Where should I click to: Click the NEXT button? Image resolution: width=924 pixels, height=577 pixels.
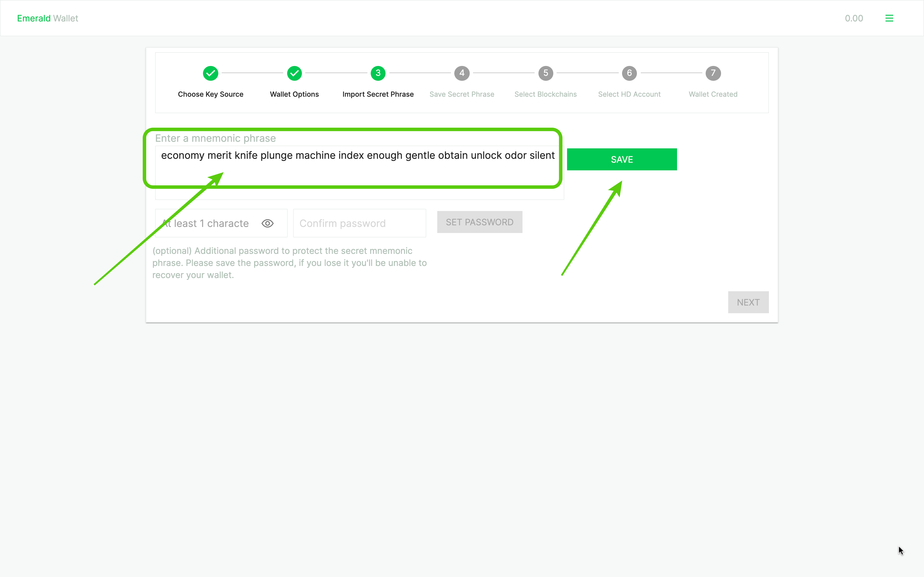point(748,302)
